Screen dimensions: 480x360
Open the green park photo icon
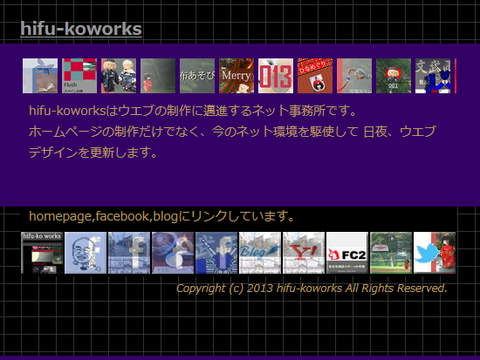(x=391, y=253)
